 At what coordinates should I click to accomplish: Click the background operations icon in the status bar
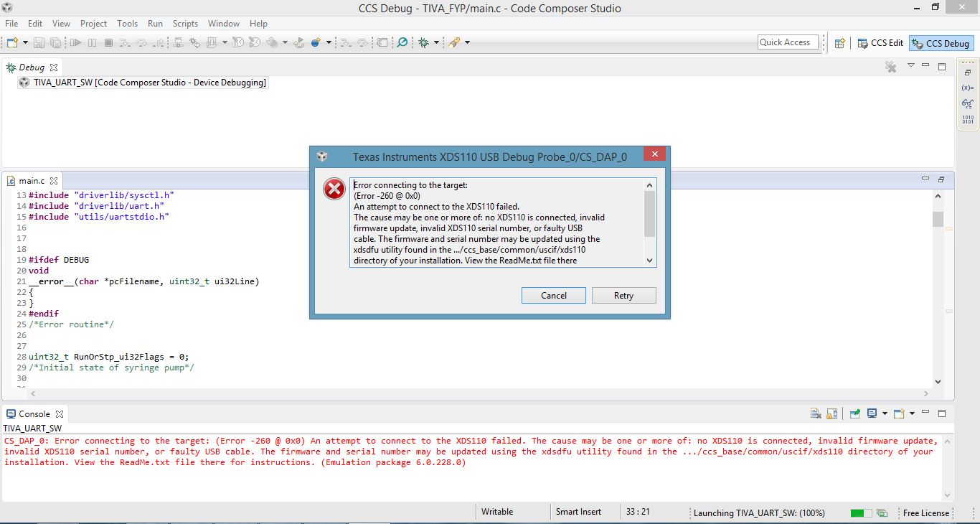click(882, 513)
